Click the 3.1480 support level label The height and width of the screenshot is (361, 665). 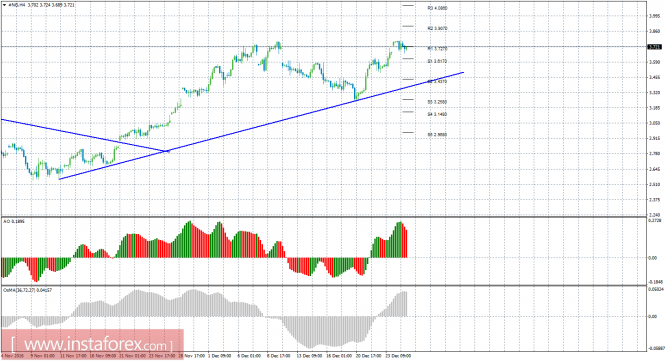click(x=437, y=114)
